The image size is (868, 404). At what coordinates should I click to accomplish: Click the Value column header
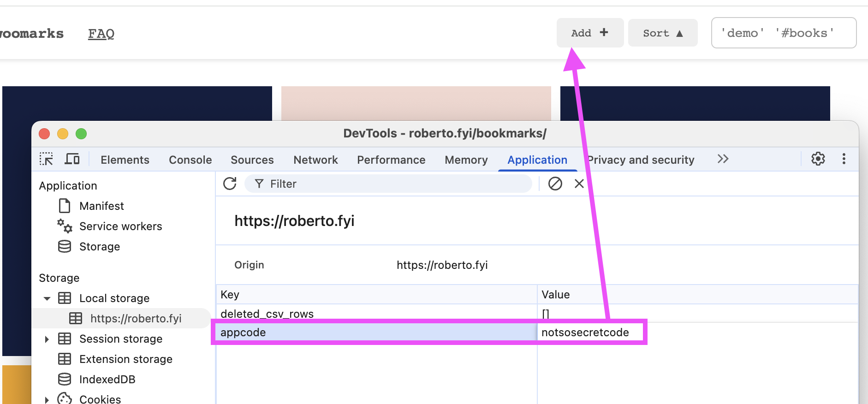[x=697, y=294]
